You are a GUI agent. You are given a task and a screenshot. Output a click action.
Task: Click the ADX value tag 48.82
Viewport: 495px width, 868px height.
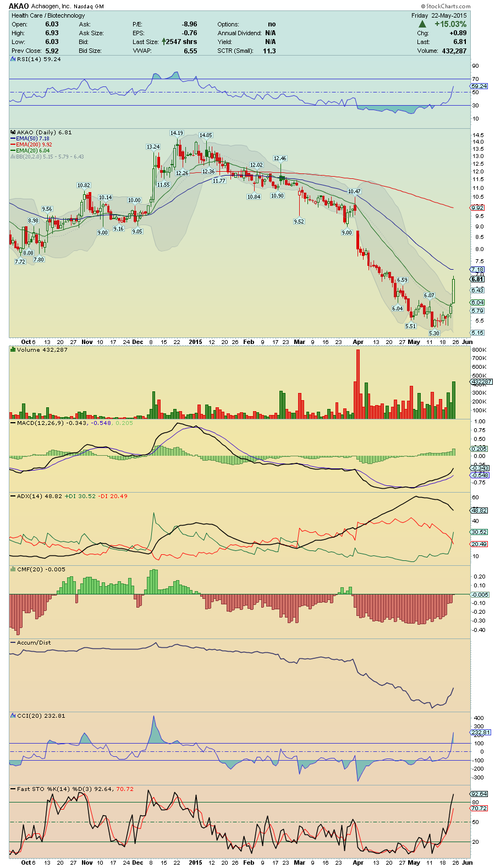(x=479, y=510)
